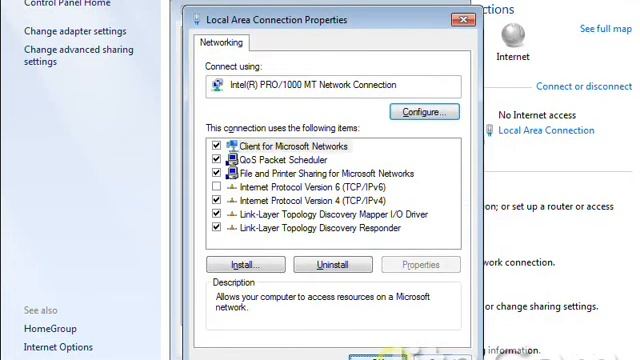Click the Uninstall button
This screenshot has width=640, height=360.
333,264
